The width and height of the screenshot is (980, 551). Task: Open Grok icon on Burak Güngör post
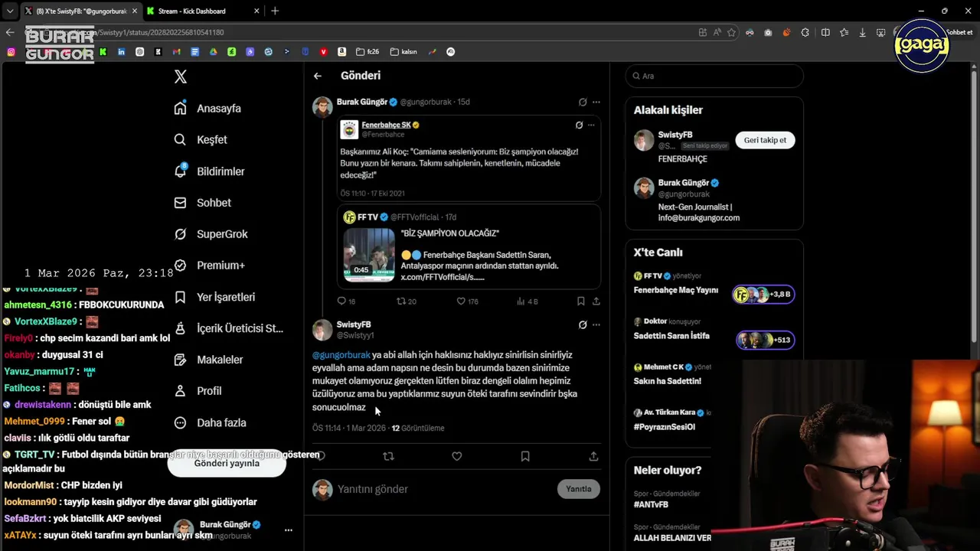(583, 102)
